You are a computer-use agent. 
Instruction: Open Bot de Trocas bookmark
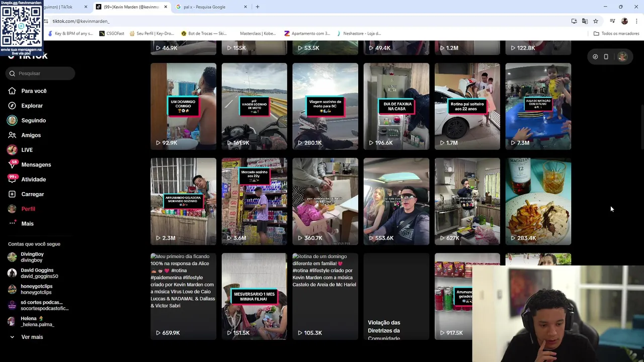pos(204,34)
